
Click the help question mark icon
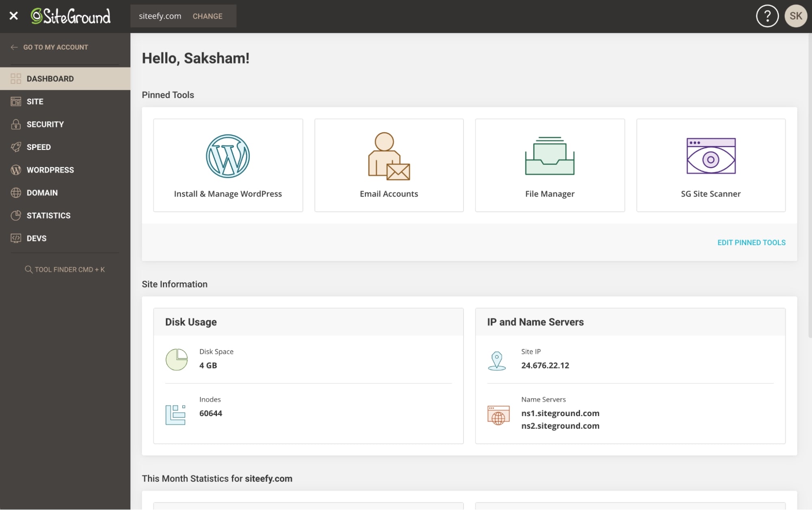pos(767,16)
